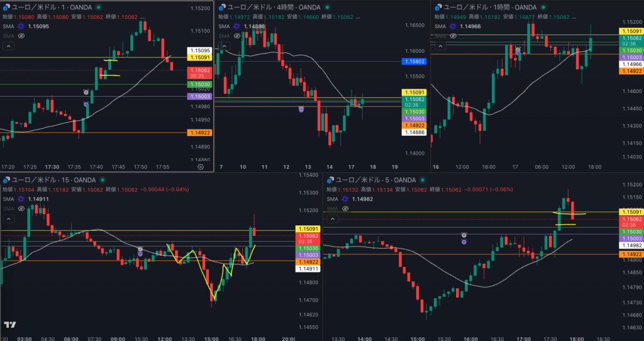The width and height of the screenshot is (644, 341).
Task: Select the orange 1.14922 price label on 1-minute chart
Action: coord(199,133)
